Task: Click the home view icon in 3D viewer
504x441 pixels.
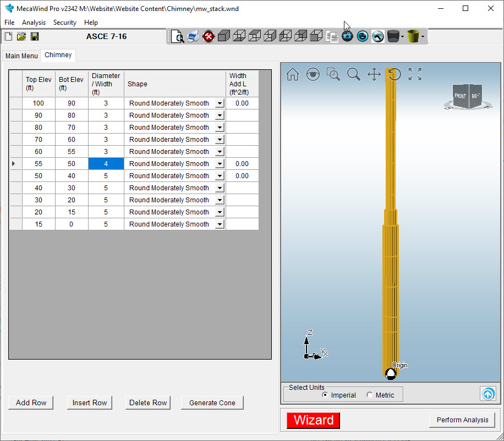Action: point(293,75)
